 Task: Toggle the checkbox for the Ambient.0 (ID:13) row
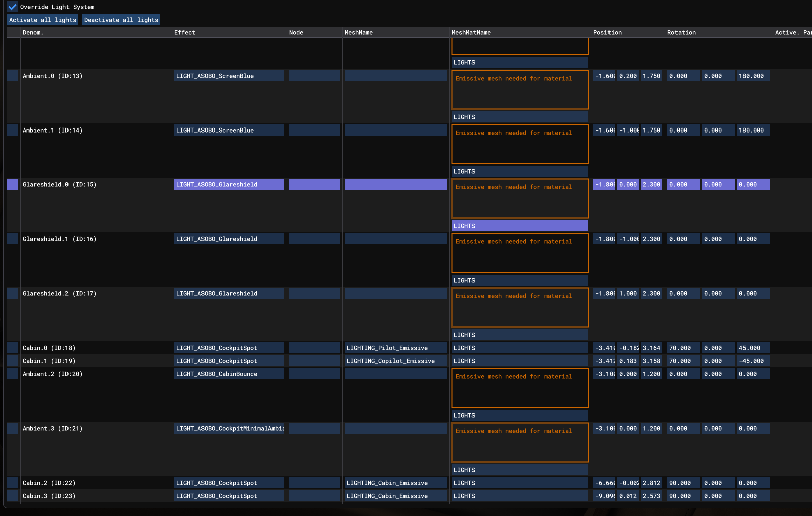pyautogui.click(x=13, y=76)
